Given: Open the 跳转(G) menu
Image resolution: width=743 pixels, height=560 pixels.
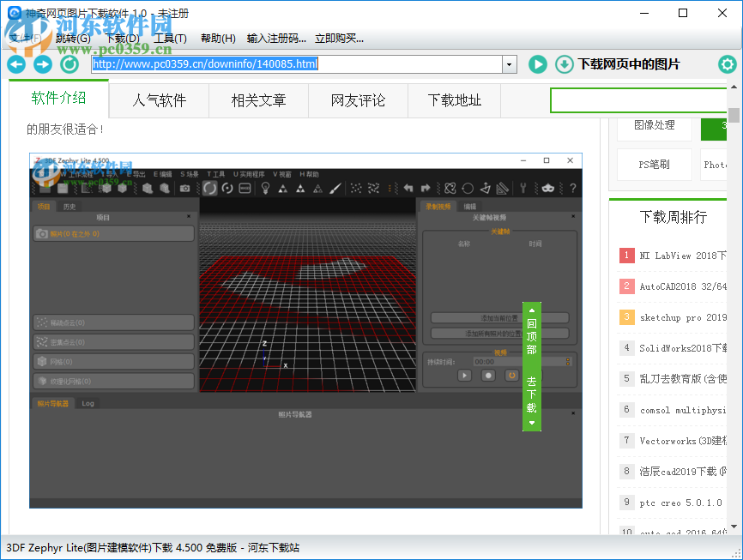Looking at the screenshot, I should pyautogui.click(x=73, y=39).
